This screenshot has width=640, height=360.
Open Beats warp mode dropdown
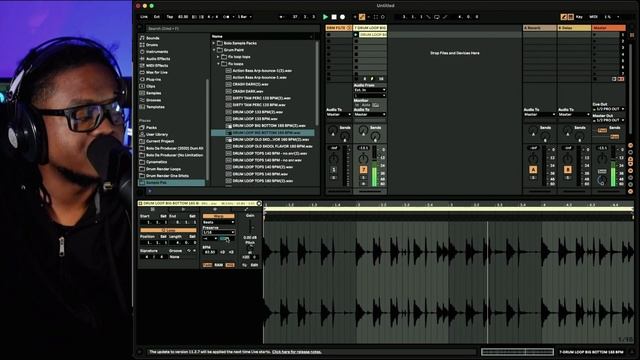point(218,222)
